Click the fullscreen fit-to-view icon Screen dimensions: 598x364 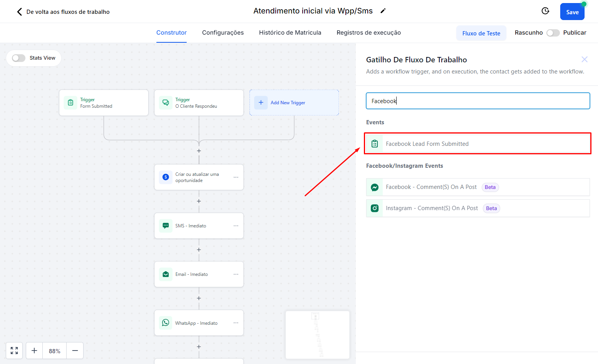(x=14, y=351)
